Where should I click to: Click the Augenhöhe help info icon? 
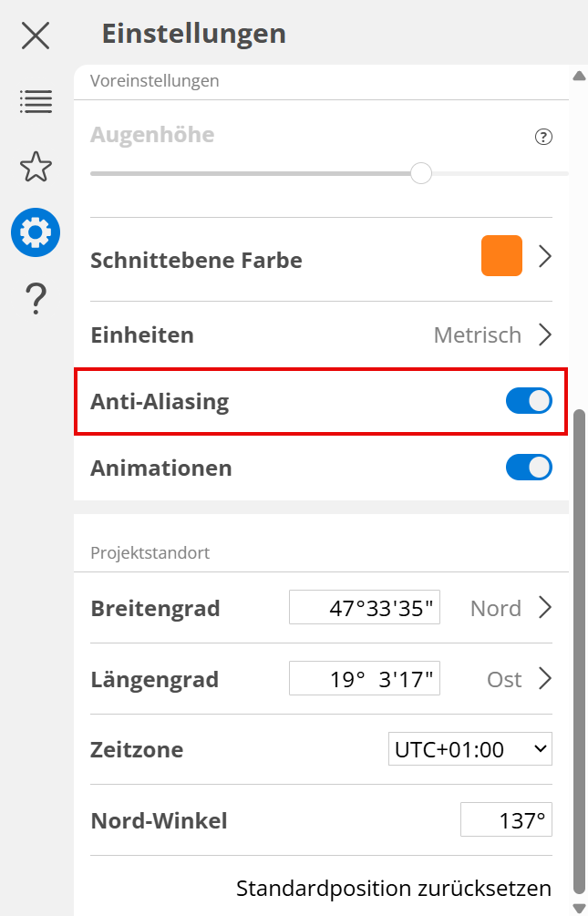(543, 138)
